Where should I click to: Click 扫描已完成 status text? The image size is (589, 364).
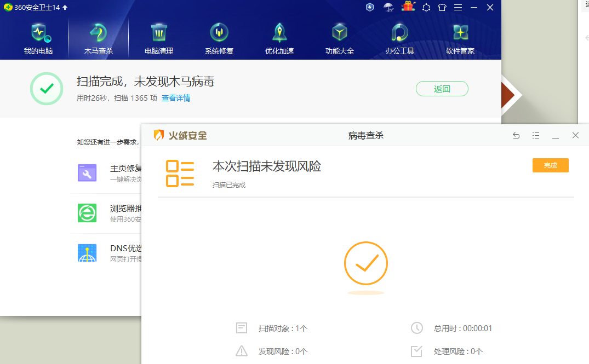[x=229, y=184]
